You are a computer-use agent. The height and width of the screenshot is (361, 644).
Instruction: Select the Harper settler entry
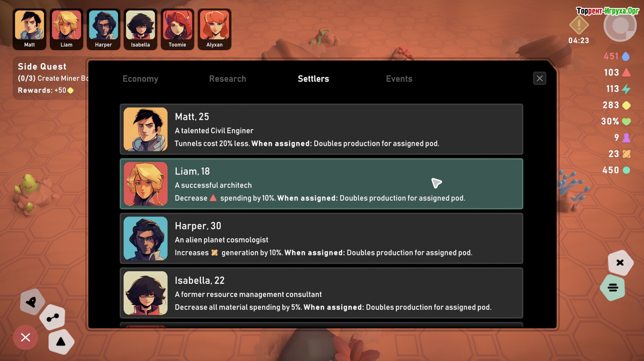pos(321,239)
